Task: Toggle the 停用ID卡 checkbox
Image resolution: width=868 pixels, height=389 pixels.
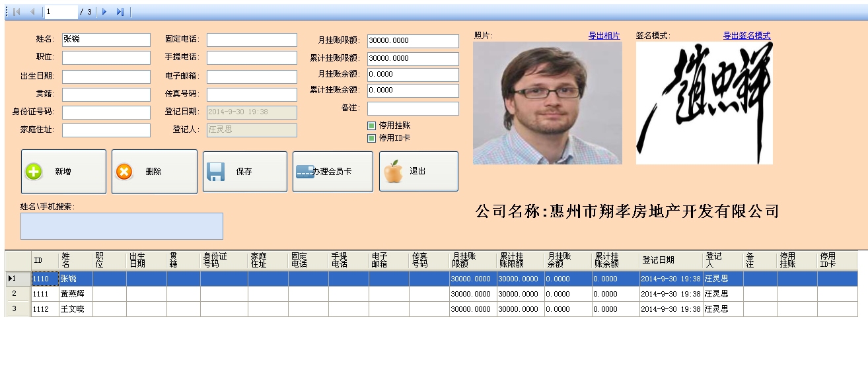Action: click(x=372, y=139)
